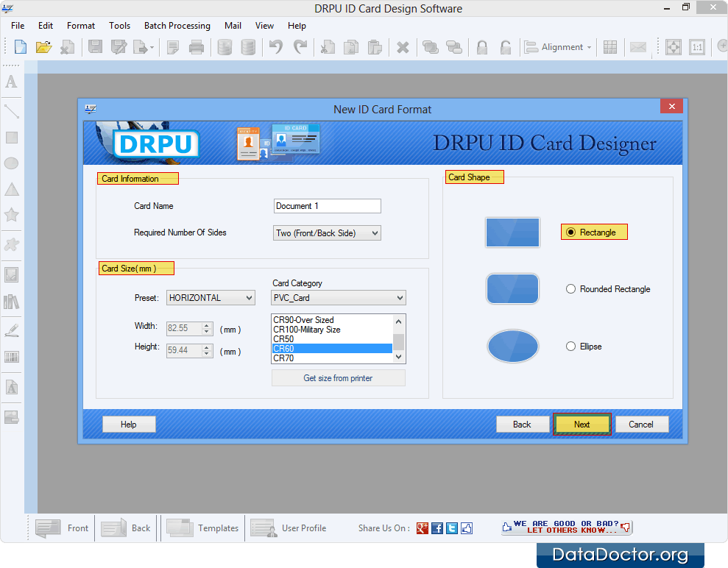Open the Card Category PVC_Card dropdown
The width and height of the screenshot is (728, 568).
tap(339, 298)
